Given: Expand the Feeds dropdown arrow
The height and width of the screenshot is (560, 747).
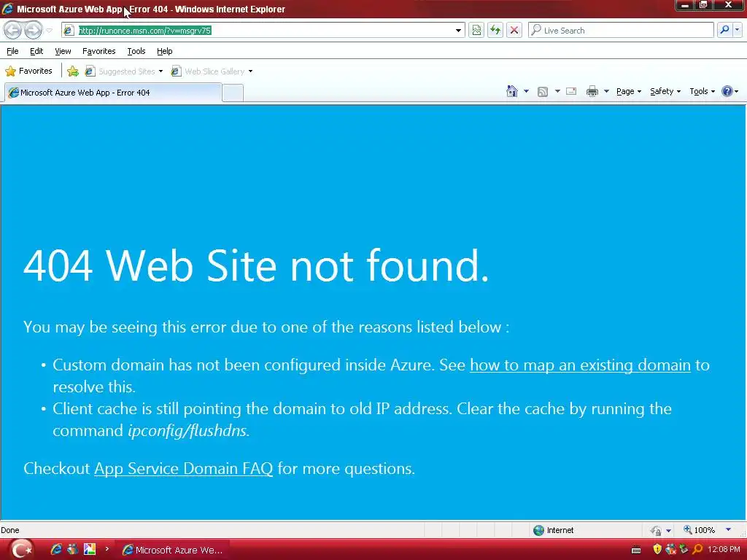Looking at the screenshot, I should (557, 91).
